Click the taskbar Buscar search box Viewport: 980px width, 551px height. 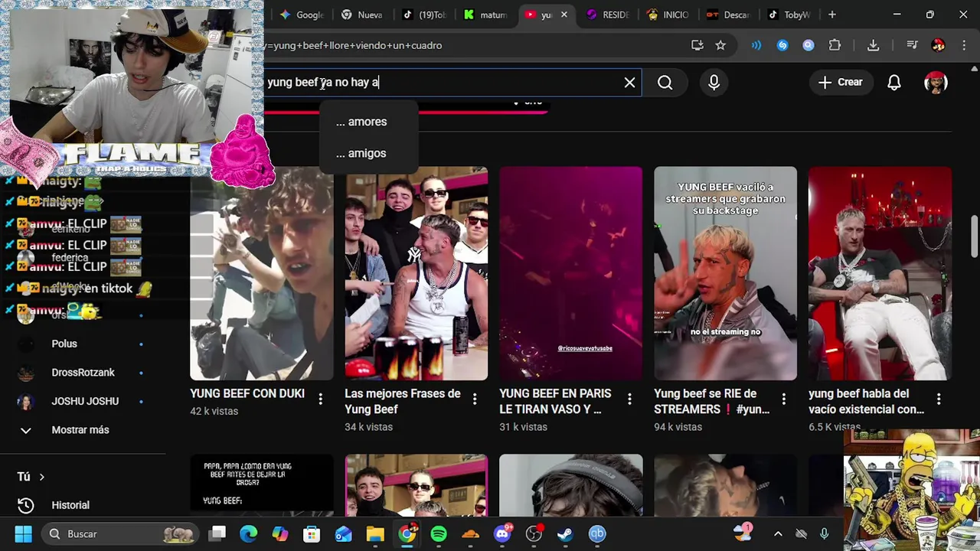pos(121,533)
